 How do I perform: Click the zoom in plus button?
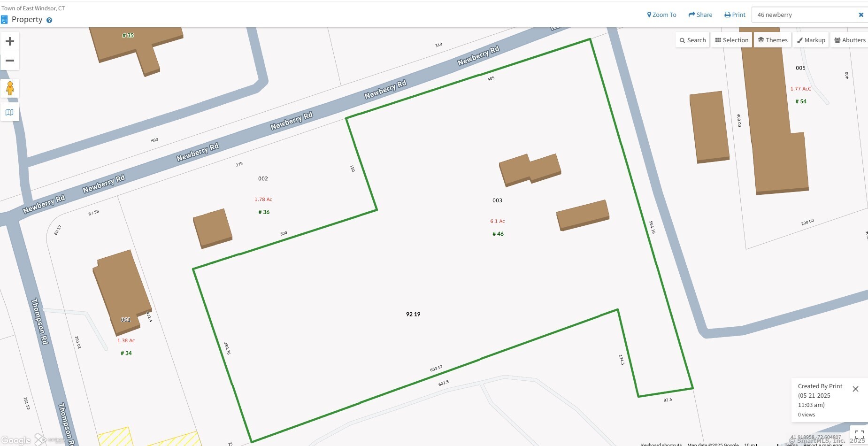10,42
